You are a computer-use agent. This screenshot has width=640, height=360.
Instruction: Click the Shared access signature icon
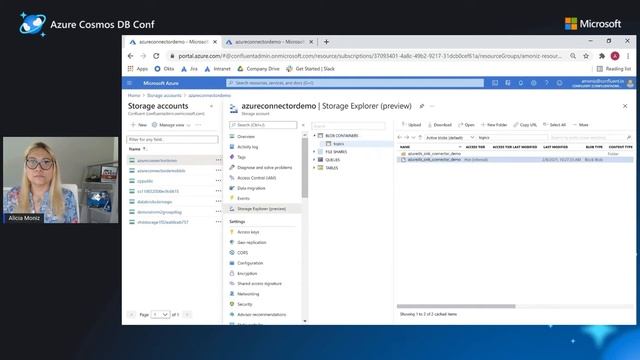[232, 283]
